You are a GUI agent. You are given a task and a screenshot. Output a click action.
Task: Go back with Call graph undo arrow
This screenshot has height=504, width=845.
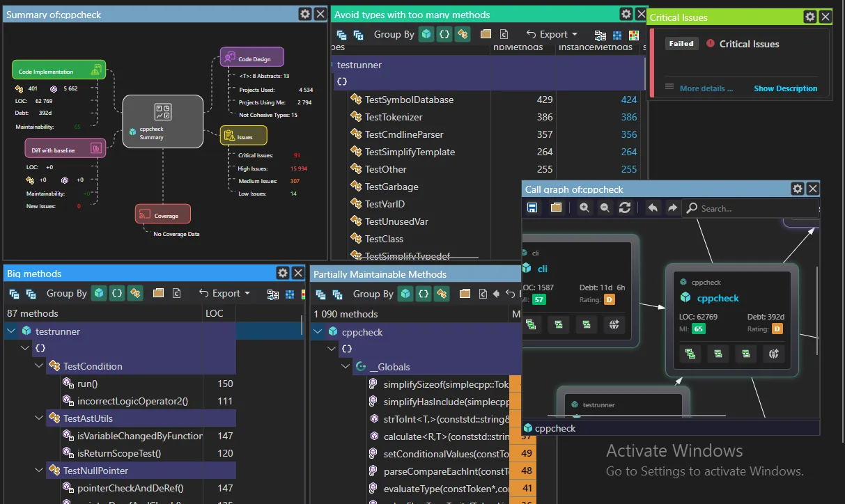(653, 207)
